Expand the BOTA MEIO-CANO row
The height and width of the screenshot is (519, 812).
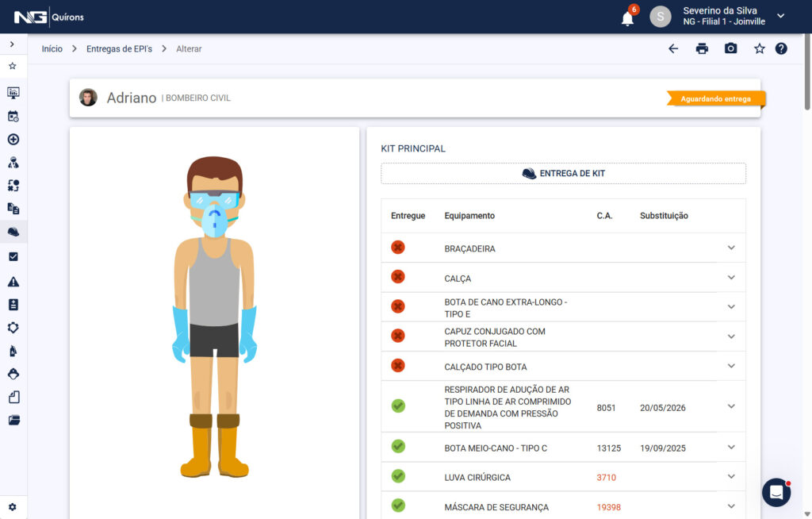coord(730,447)
